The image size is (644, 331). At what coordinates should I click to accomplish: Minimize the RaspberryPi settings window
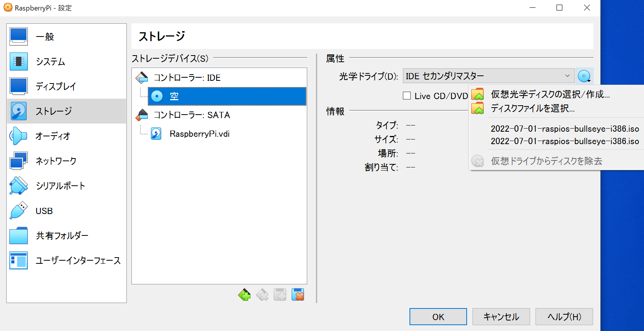click(533, 8)
